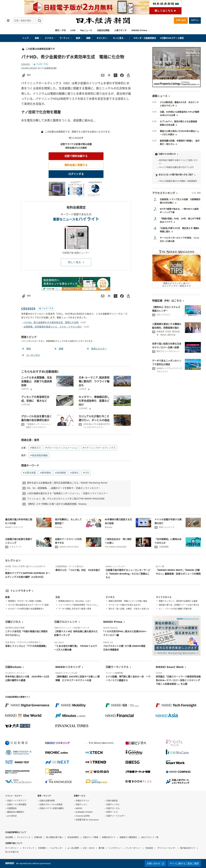Share on Facebook from the top share bar

coord(122,75)
